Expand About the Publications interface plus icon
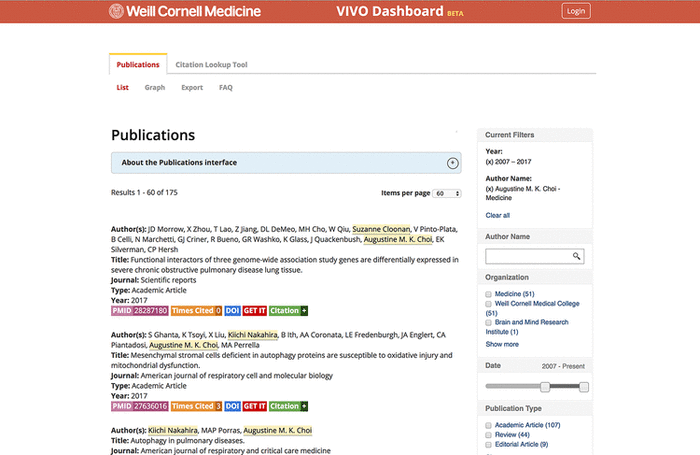Screen dimensions: 700x455 coord(452,162)
